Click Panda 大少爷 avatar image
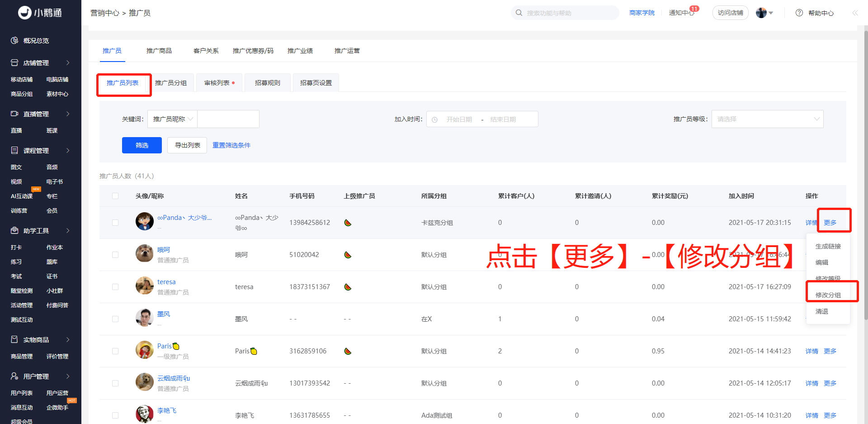Image resolution: width=868 pixels, height=424 pixels. [145, 221]
